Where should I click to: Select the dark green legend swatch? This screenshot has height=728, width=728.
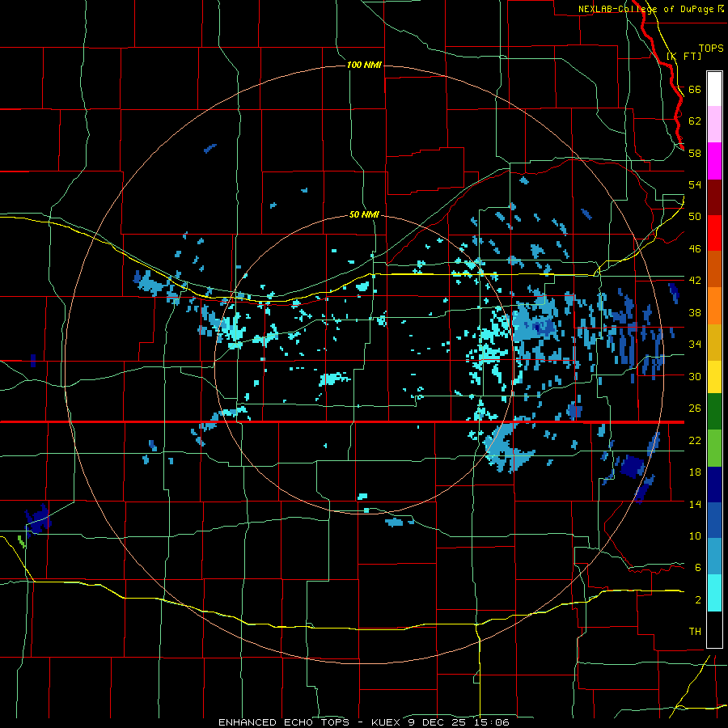(714, 412)
